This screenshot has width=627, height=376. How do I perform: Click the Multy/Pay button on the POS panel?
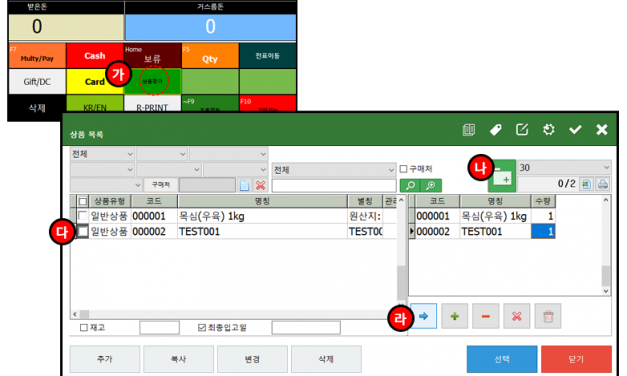click(37, 56)
